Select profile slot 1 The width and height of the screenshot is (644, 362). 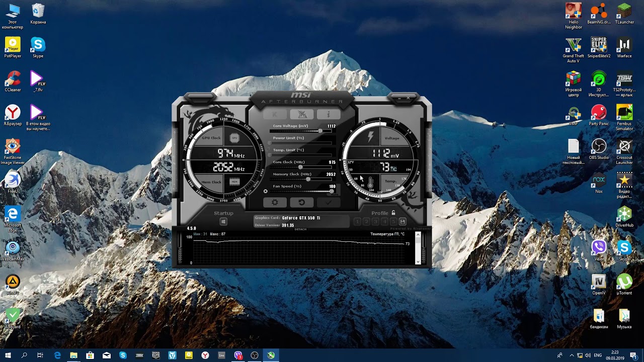tap(357, 222)
